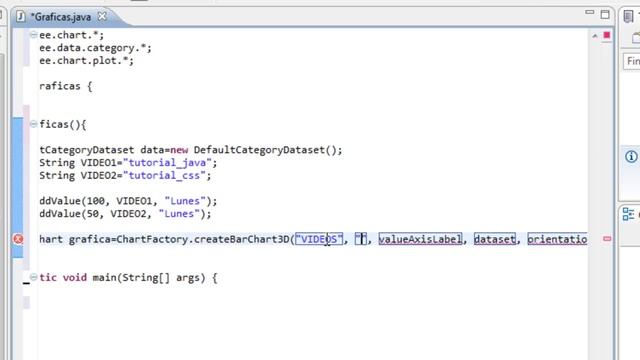Maximize the editor area
This screenshot has width=640, height=360.
coord(605,14)
